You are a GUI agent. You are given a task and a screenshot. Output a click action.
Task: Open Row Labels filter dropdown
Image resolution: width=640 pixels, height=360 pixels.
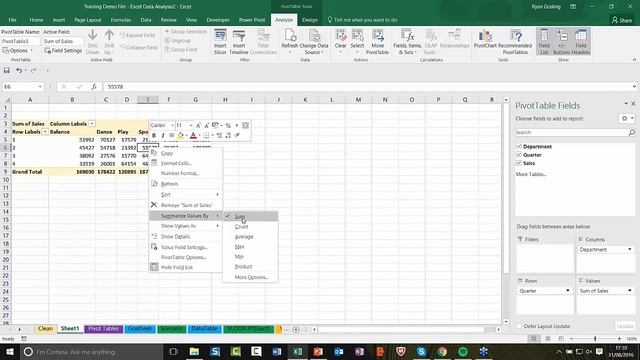[45, 132]
